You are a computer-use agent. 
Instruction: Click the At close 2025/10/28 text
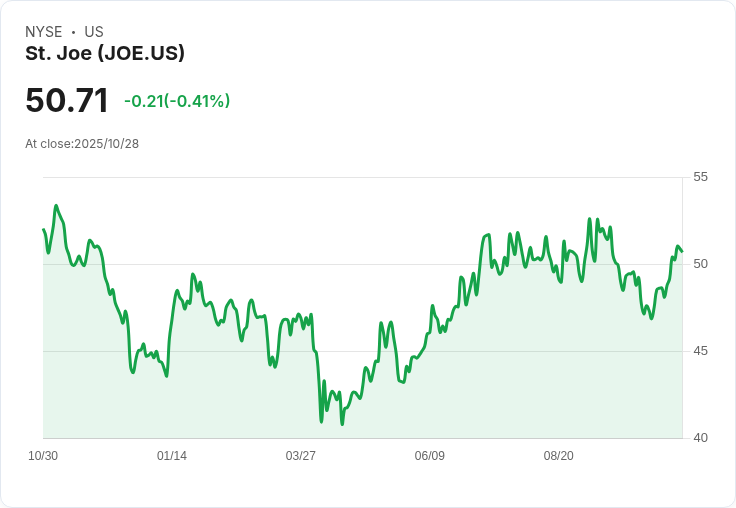coord(82,143)
